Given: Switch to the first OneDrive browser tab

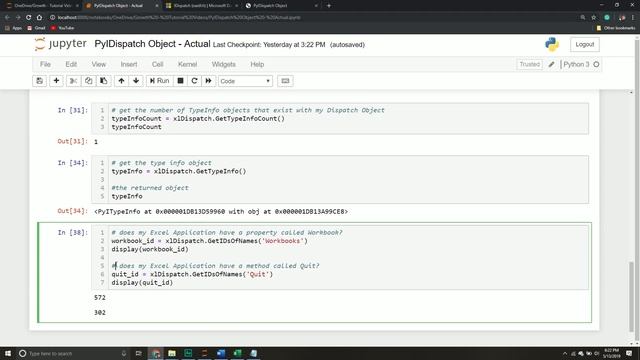Looking at the screenshot, I should (x=42, y=6).
